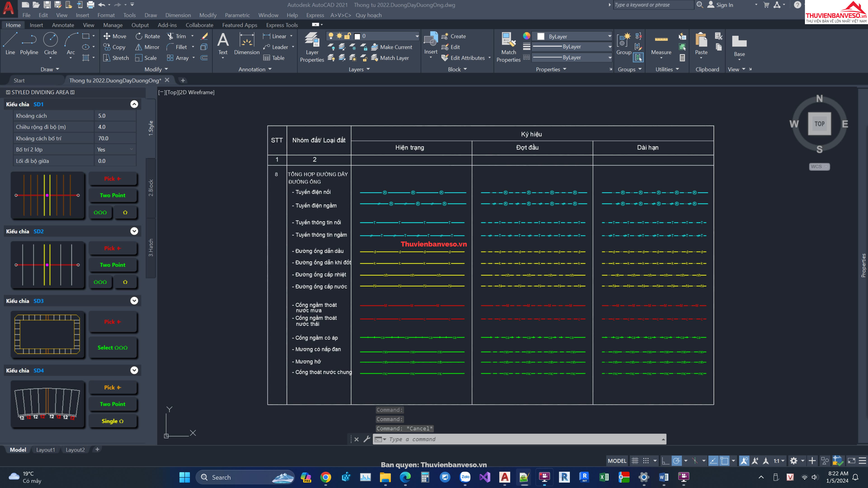868x488 pixels.
Task: Open the Quy hoạch menu
Action: point(369,15)
